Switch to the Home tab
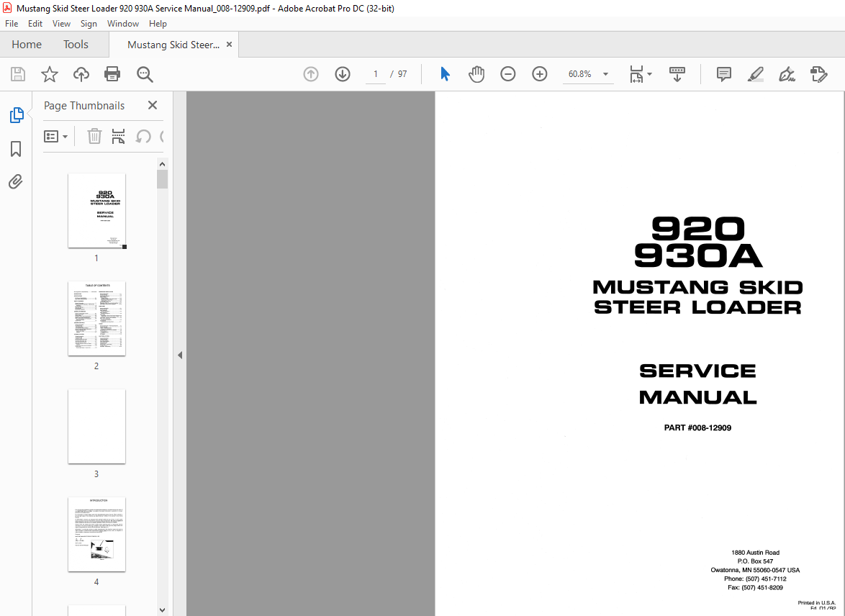The width and height of the screenshot is (845, 616). pos(27,44)
